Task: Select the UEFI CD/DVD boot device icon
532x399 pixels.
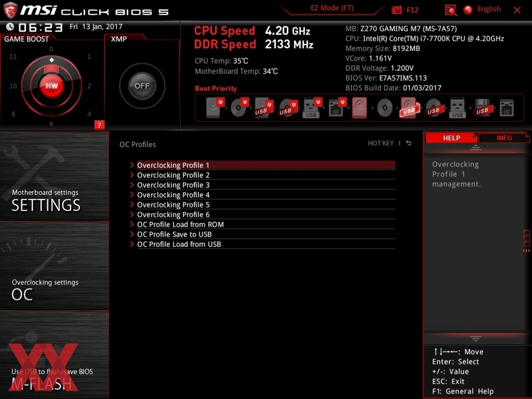Action: (239, 108)
